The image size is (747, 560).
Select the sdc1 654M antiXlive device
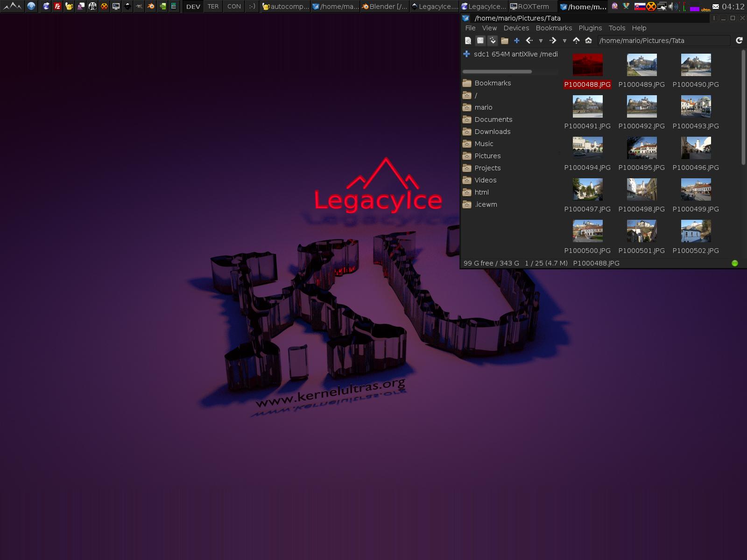pyautogui.click(x=510, y=54)
